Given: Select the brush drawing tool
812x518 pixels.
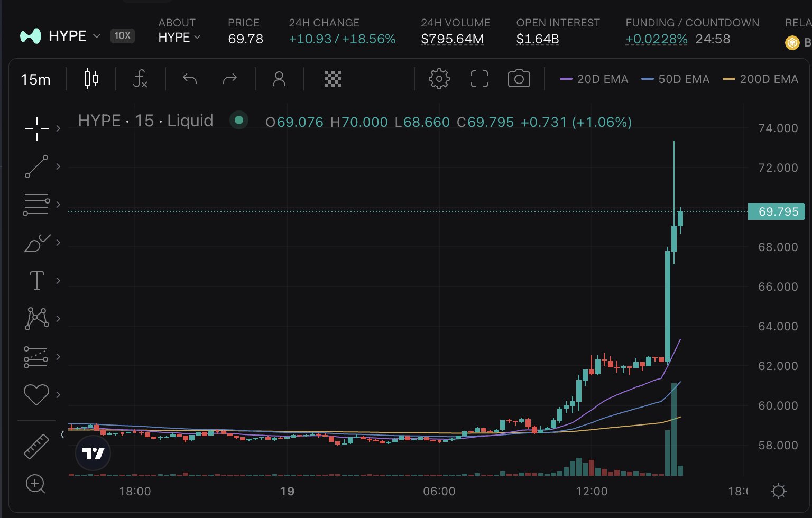Looking at the screenshot, I should (36, 243).
